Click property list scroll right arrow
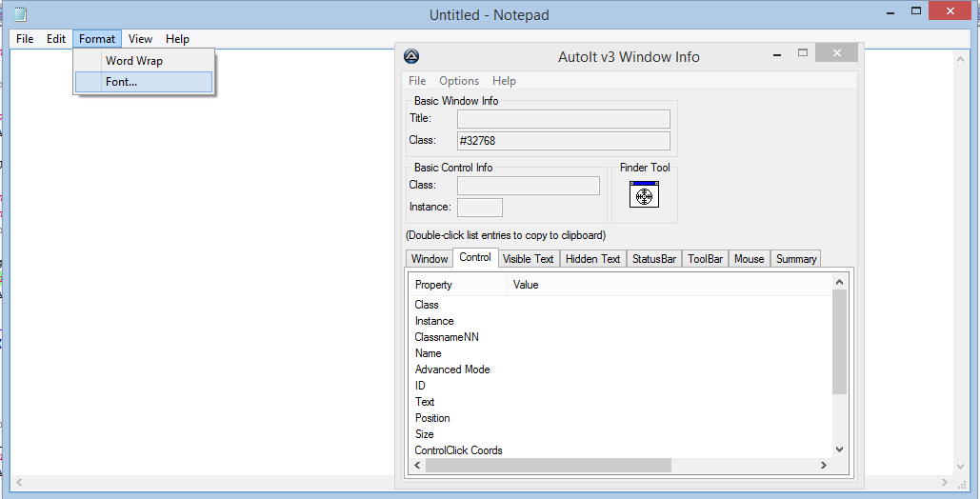Image resolution: width=980 pixels, height=499 pixels. coord(824,465)
